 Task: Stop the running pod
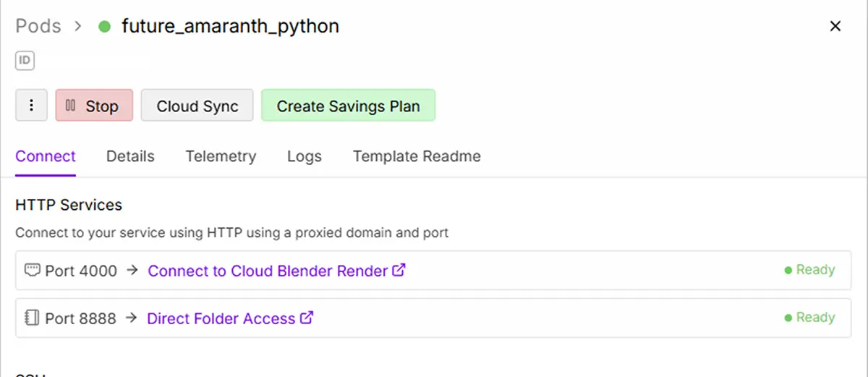coord(94,106)
